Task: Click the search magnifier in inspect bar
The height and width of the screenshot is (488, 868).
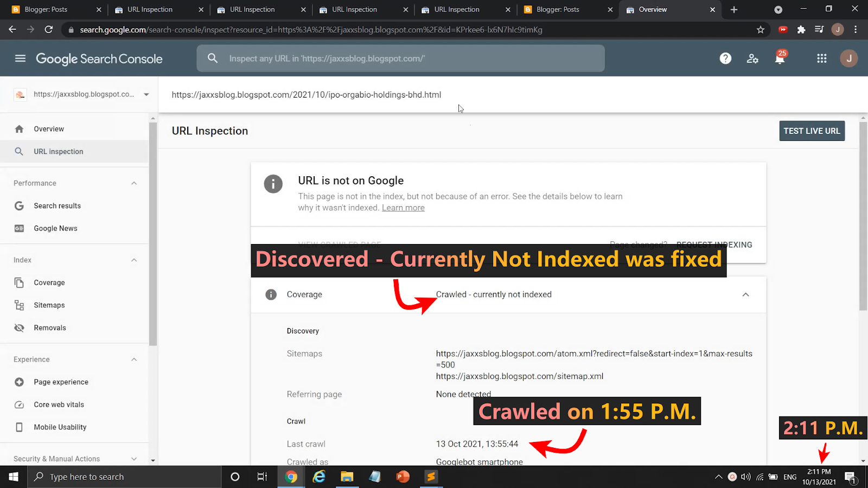Action: coord(213,58)
